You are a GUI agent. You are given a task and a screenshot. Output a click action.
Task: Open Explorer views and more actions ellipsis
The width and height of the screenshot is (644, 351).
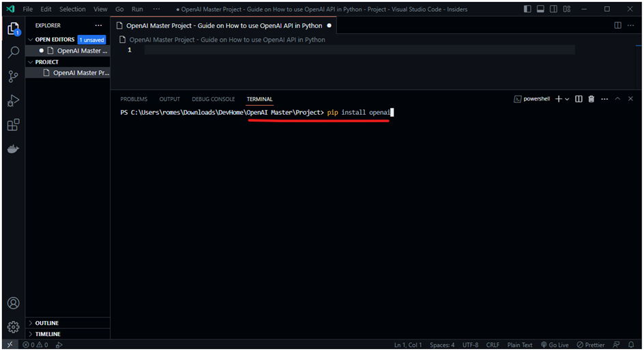point(98,25)
